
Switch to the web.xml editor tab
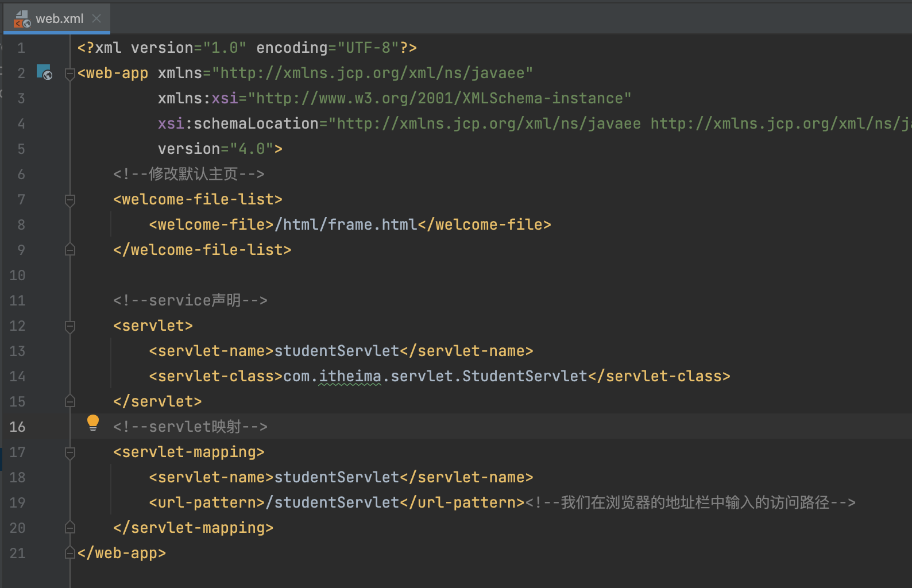coord(59,18)
